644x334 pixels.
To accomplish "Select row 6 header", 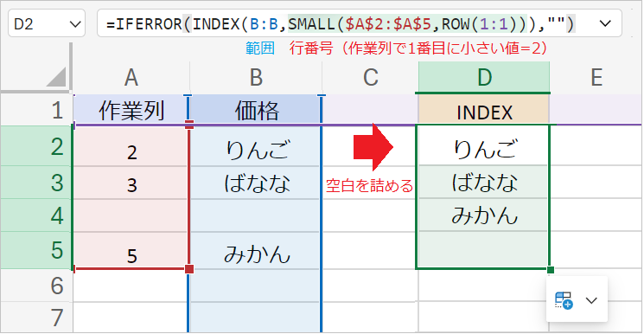I will point(36,286).
